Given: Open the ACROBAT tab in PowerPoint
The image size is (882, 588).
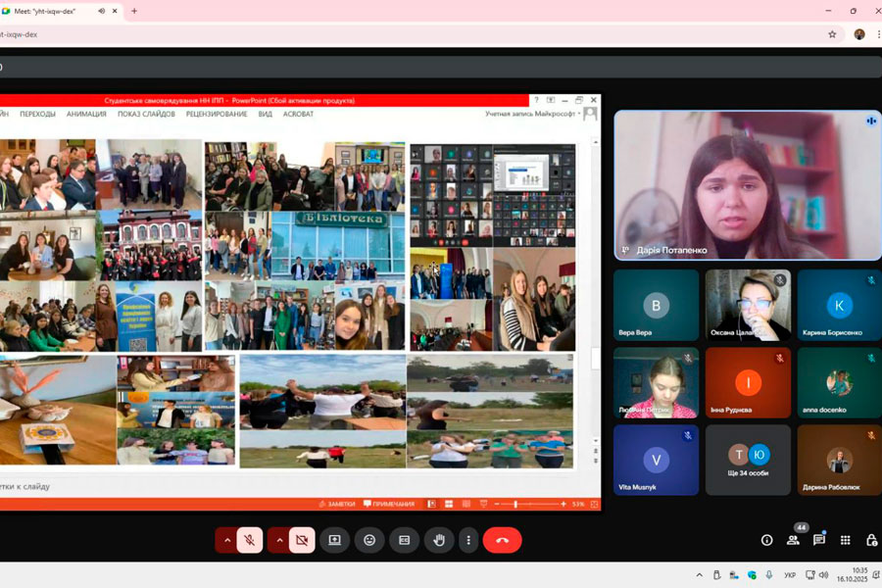Looking at the screenshot, I should tap(298, 114).
